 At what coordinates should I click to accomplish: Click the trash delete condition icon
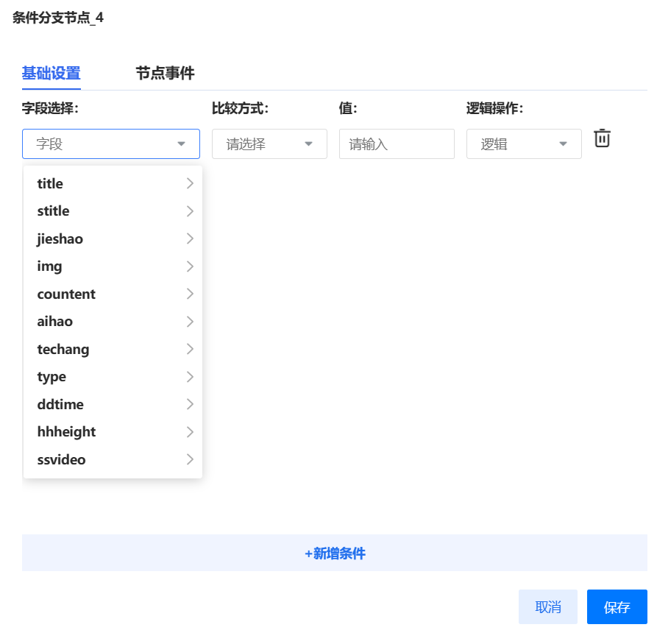click(602, 138)
